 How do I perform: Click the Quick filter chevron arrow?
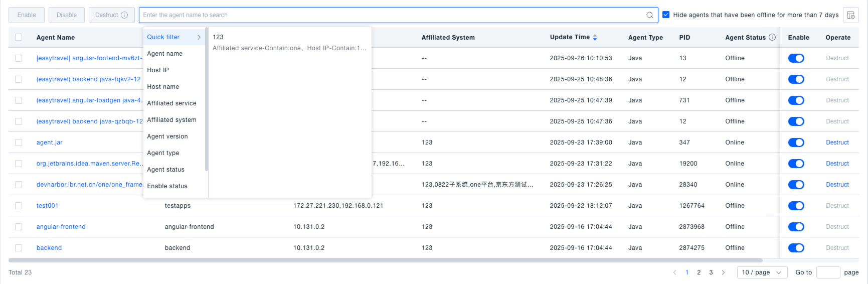pyautogui.click(x=199, y=37)
